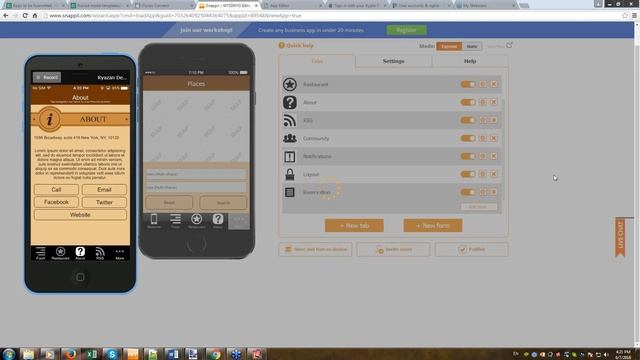Open the Live Chat side ribbon
Viewport: 640px width, 360px height.
620,238
